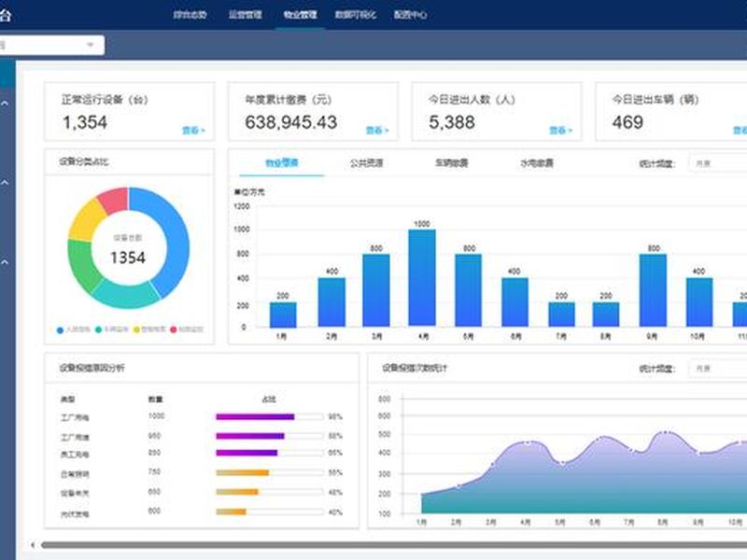The image size is (747, 560).
Task: Open the 数据可视化 top navigation item
Action: 356,15
